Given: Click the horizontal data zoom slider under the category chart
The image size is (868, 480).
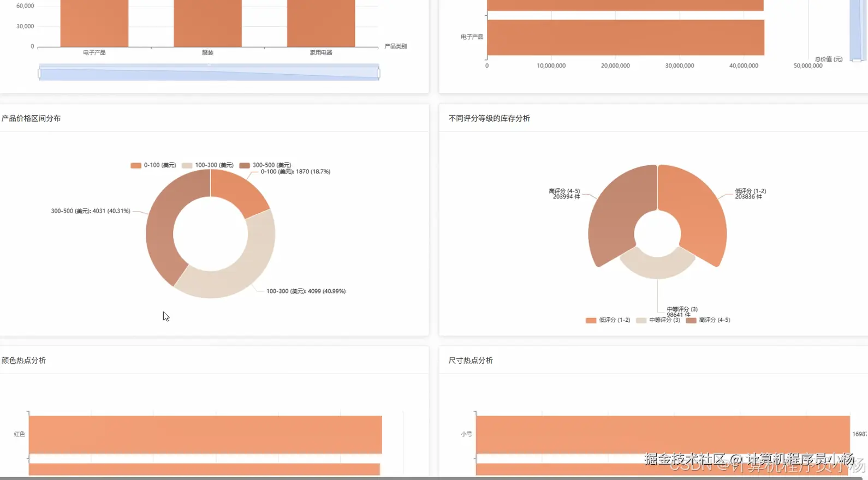Looking at the screenshot, I should pyautogui.click(x=209, y=72).
